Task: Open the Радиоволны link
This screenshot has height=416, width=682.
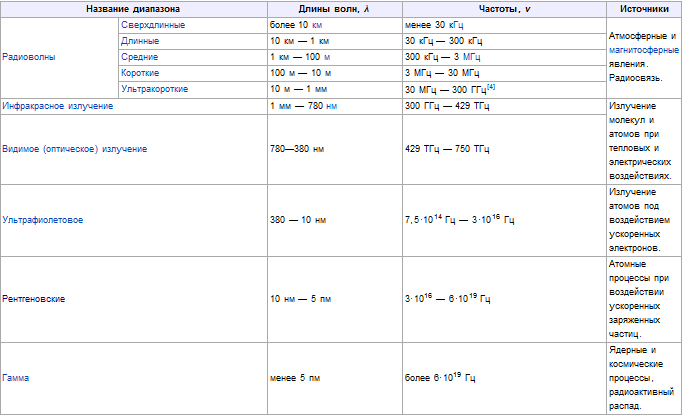Action: [x=29, y=57]
